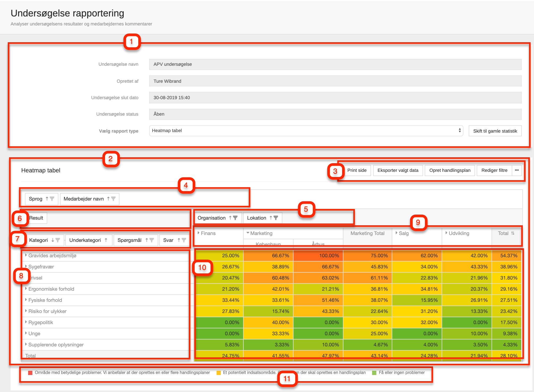Click the Medarbejder navn filter funnel icon
Image resolution: width=534 pixels, height=392 pixels.
113,199
